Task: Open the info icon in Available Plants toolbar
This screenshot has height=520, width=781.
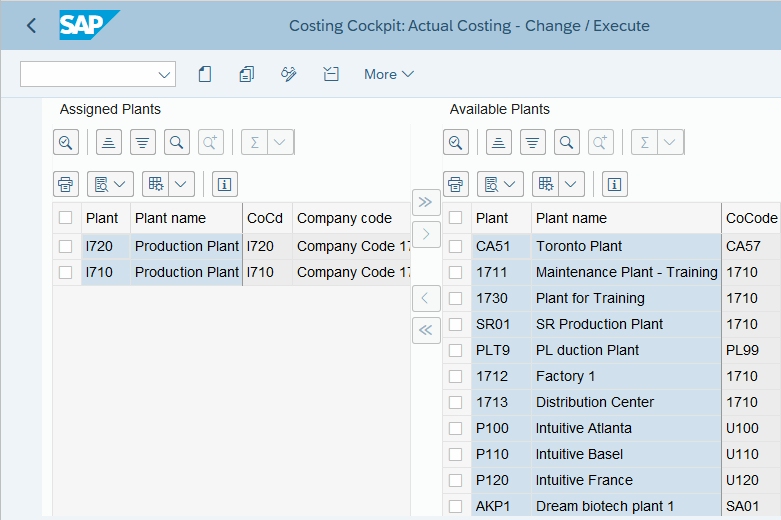Action: (x=614, y=184)
